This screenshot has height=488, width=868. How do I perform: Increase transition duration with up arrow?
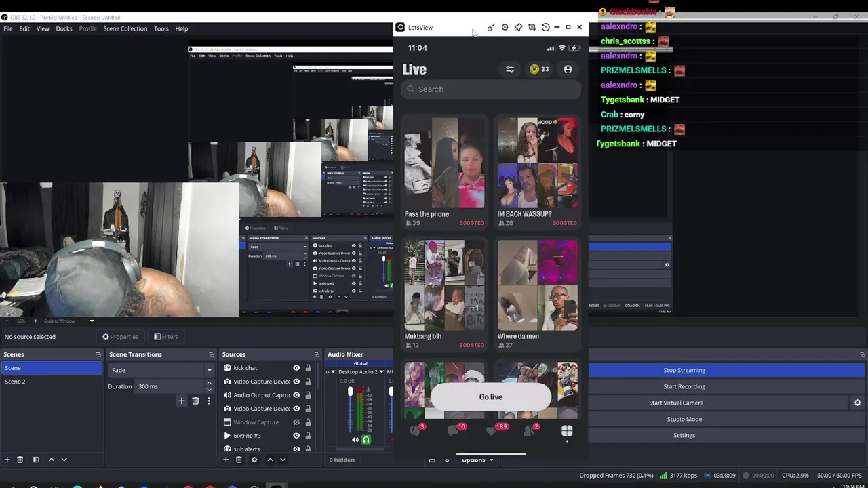pos(209,384)
